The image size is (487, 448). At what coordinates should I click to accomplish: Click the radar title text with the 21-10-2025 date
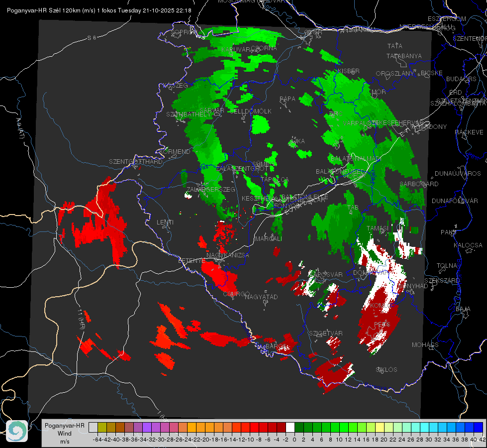pyautogui.click(x=99, y=10)
